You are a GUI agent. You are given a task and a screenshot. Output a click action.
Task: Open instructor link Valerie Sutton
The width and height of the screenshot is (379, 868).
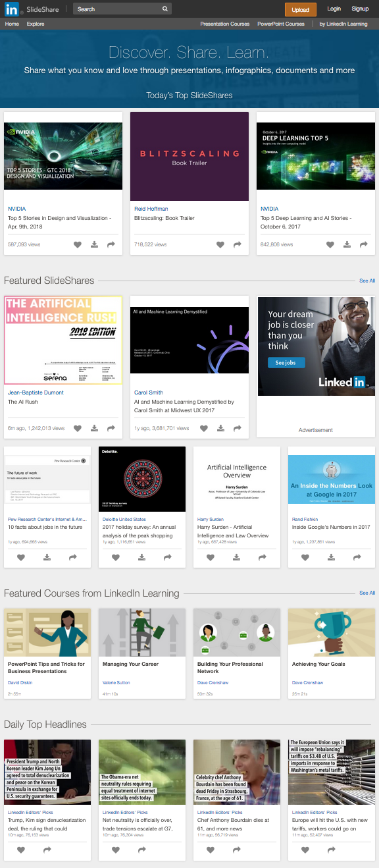pyautogui.click(x=116, y=683)
